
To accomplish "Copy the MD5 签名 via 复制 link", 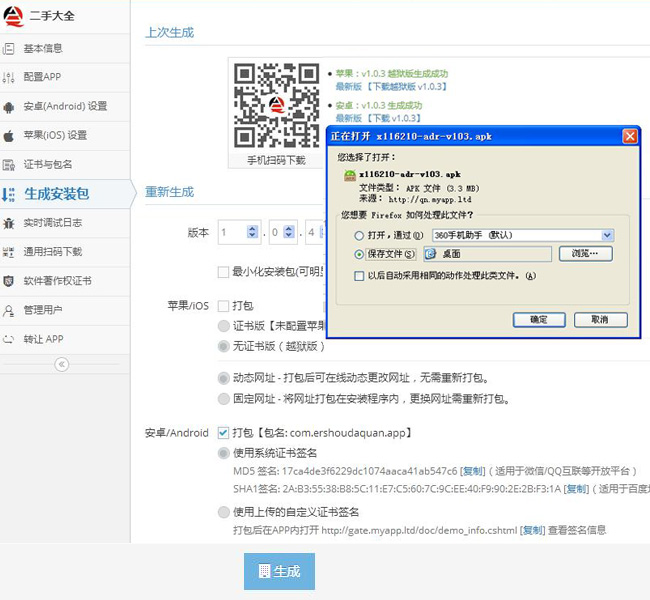I will (473, 471).
